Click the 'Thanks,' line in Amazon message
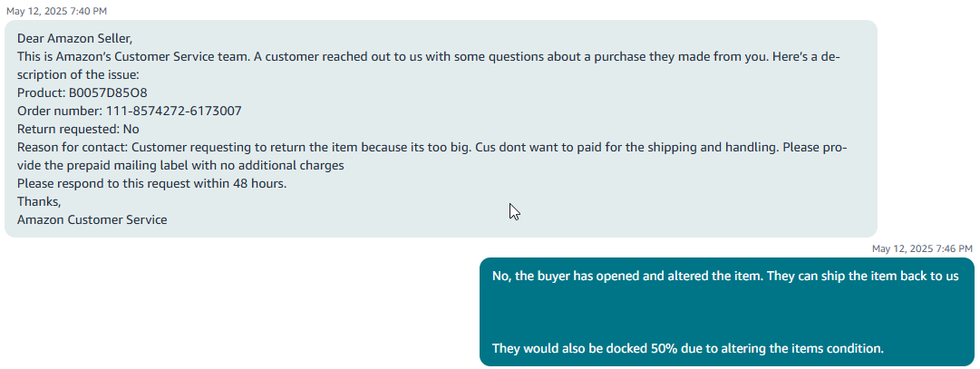This screenshot has height=369, width=980. point(39,202)
